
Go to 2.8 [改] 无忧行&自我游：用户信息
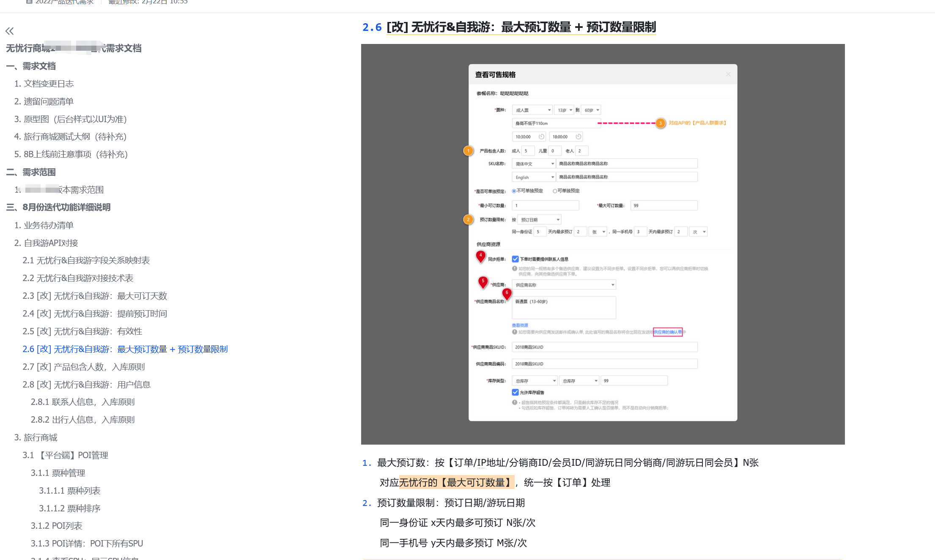click(x=87, y=385)
